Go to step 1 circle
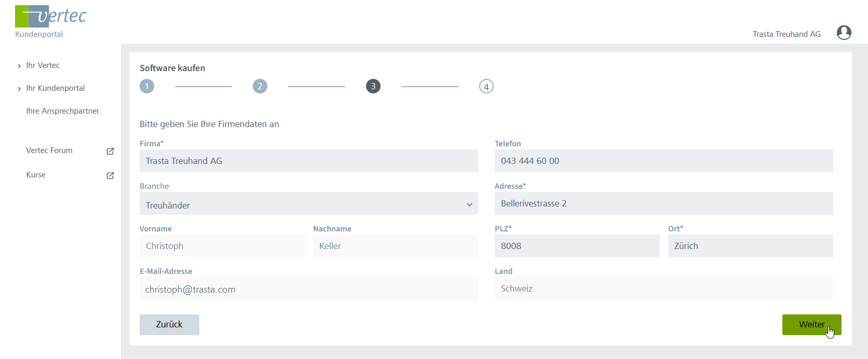 147,86
